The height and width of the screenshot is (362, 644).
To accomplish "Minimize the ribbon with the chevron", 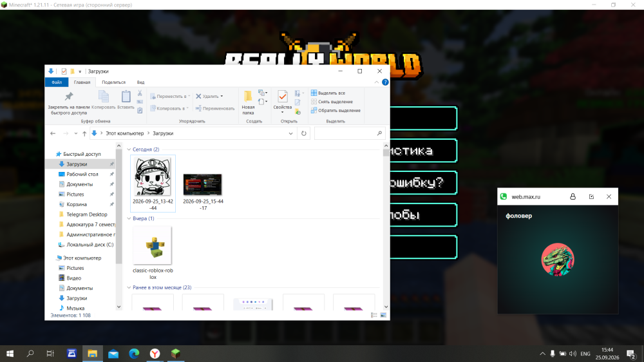I will tap(377, 82).
